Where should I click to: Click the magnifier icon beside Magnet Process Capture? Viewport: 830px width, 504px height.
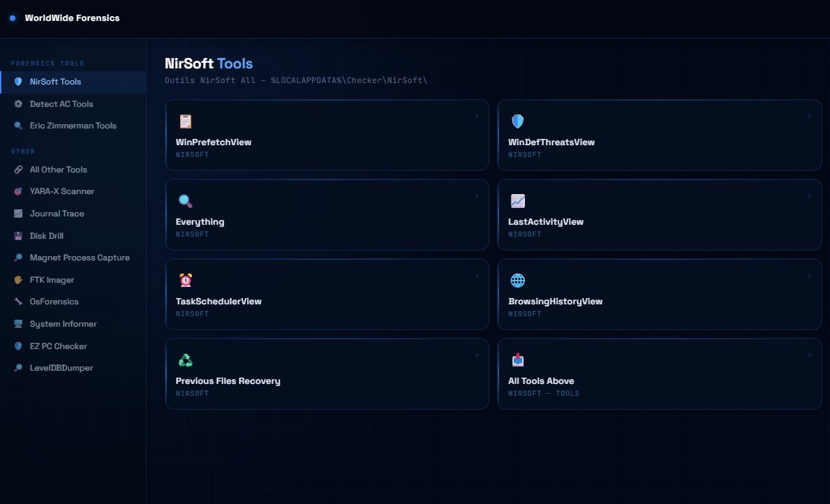tap(18, 258)
